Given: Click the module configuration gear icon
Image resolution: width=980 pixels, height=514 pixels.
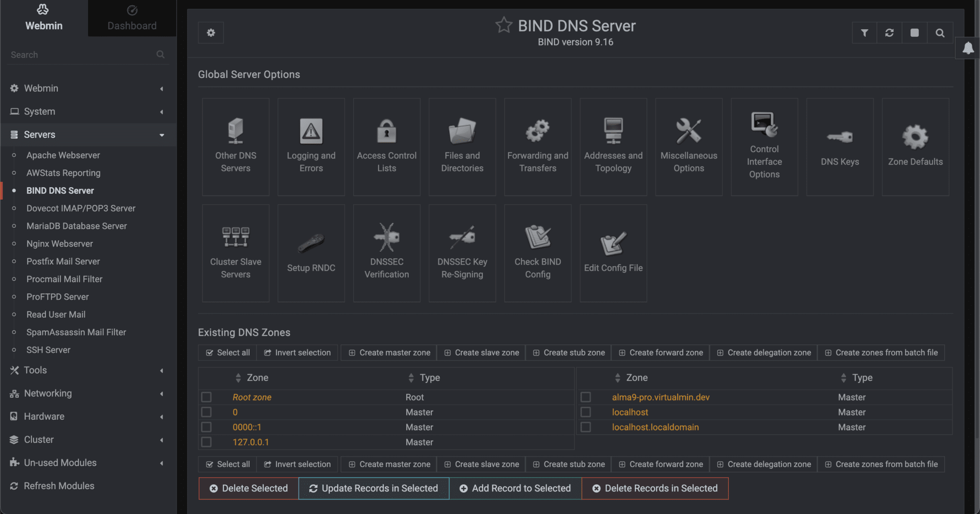Looking at the screenshot, I should point(211,33).
